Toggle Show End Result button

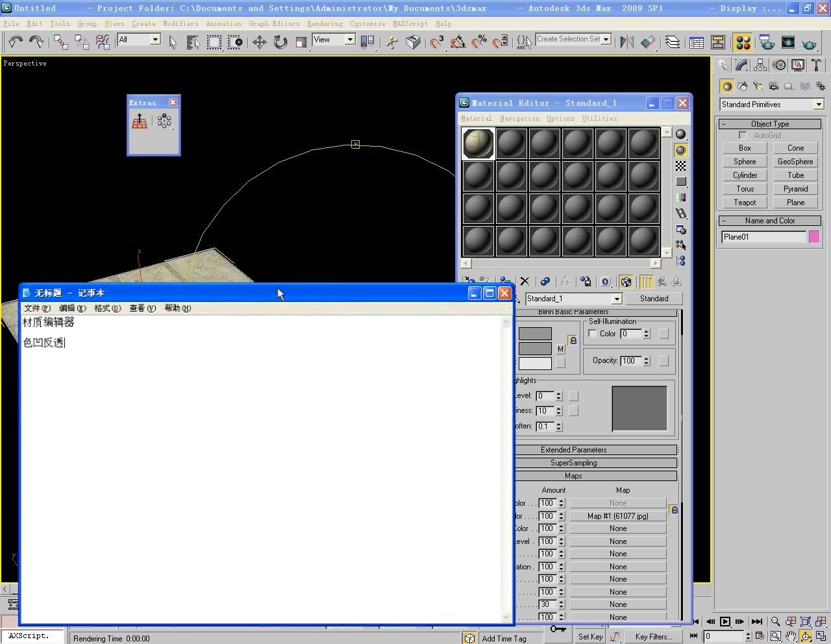[x=647, y=282]
